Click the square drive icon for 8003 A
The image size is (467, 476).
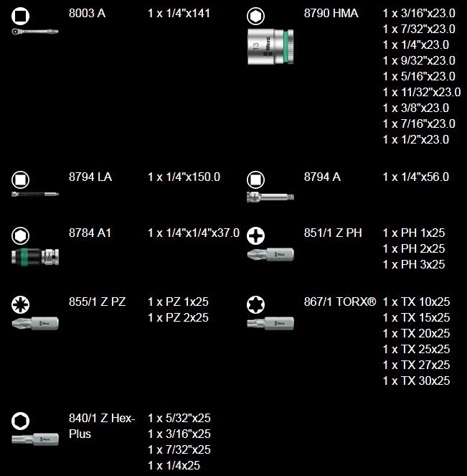(20, 16)
